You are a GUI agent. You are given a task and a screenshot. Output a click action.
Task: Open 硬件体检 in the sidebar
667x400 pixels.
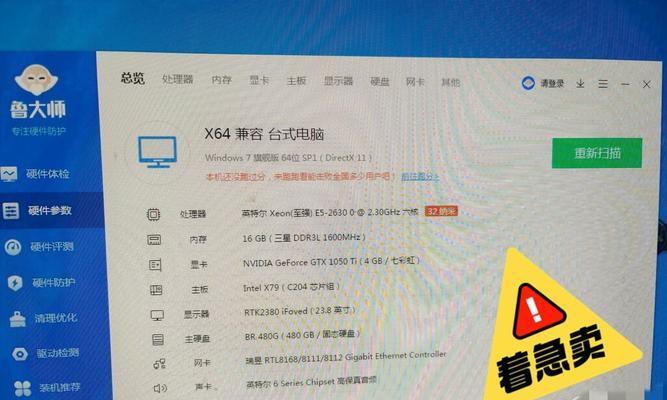(x=47, y=174)
